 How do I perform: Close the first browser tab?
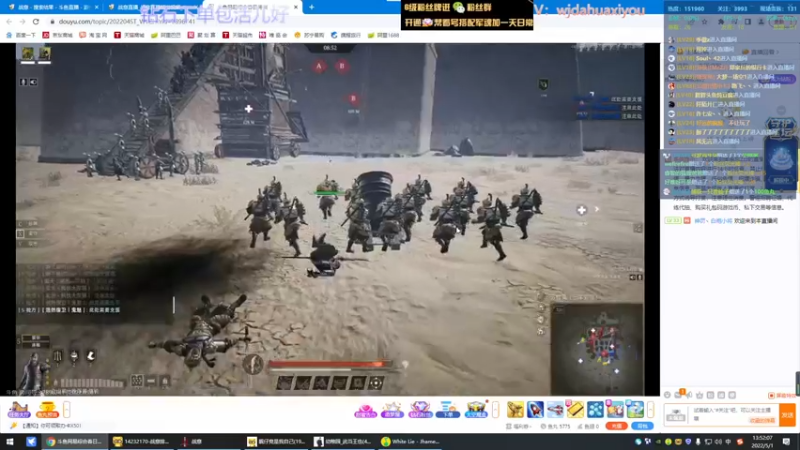(x=96, y=7)
